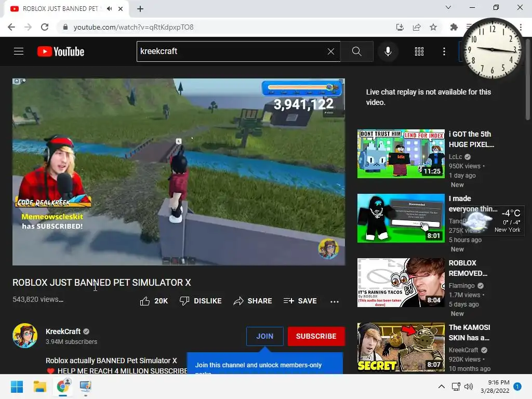Screen dimensions: 532x399
Task: Click 'Roblox actually BANNED Pet Simulator X' description
Action: 111,361
